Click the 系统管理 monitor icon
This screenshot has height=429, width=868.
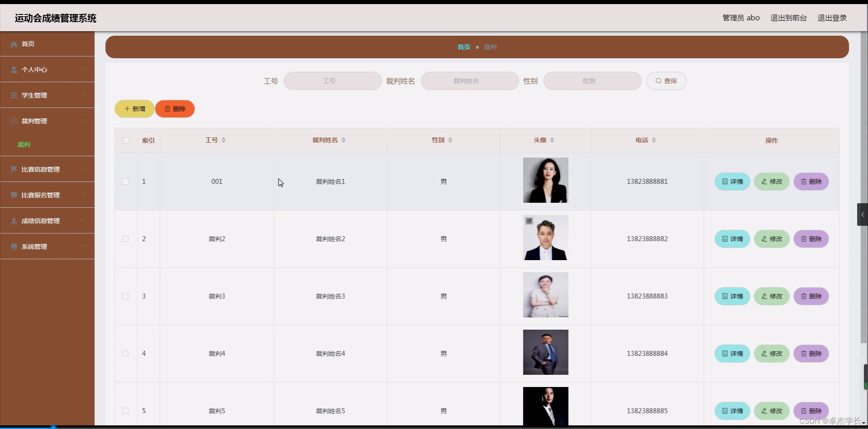coord(14,247)
